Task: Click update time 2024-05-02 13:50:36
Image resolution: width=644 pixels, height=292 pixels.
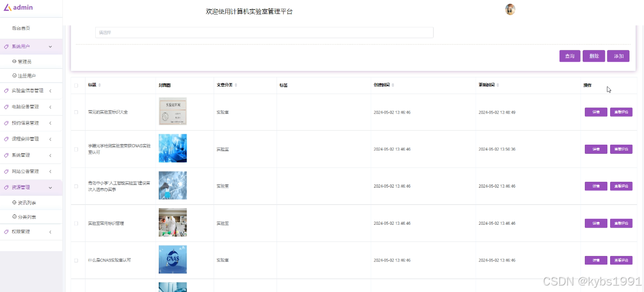Action: [497, 149]
